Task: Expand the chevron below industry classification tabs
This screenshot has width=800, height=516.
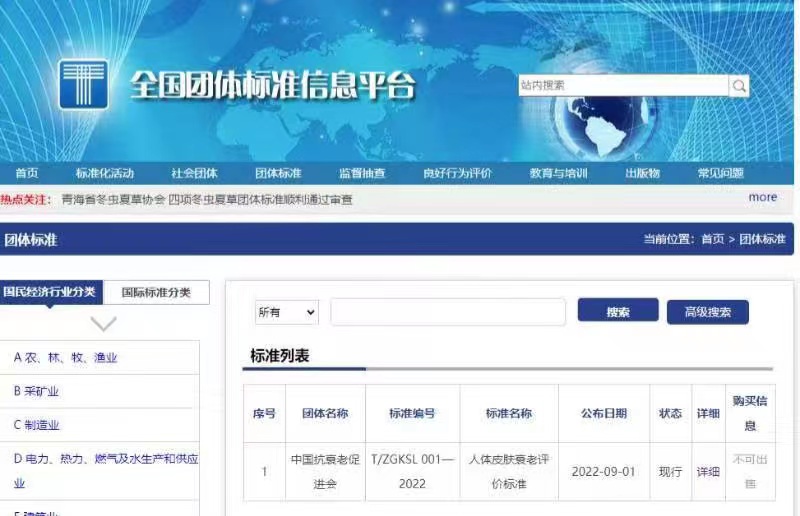Action: pos(104,323)
